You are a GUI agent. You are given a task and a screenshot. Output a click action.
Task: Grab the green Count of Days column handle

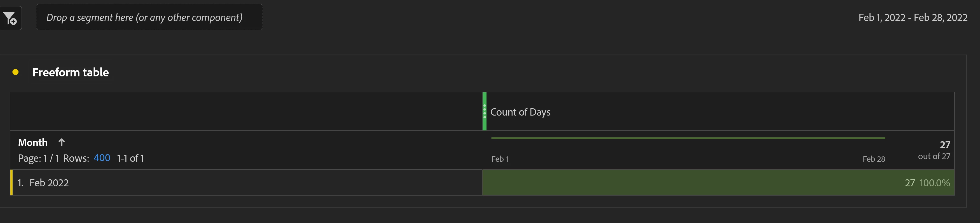click(484, 111)
